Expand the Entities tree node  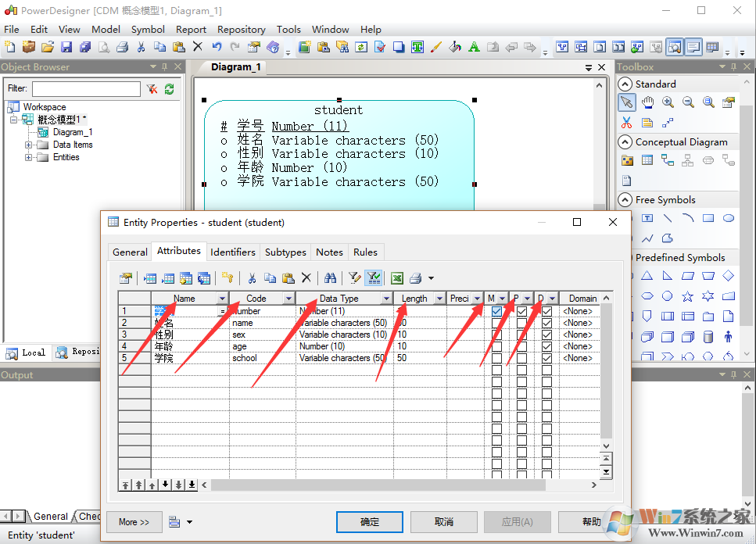29,157
